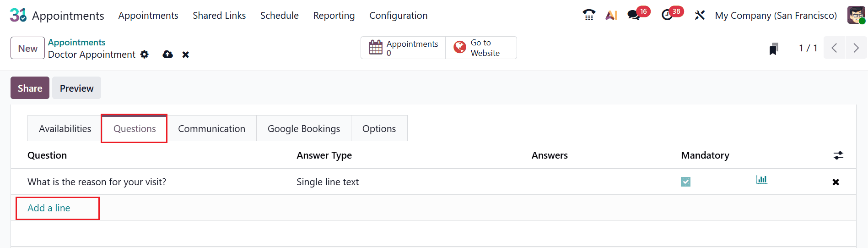Image resolution: width=868 pixels, height=248 pixels.
Task: Go to the previous record arrow
Action: [x=834, y=48]
